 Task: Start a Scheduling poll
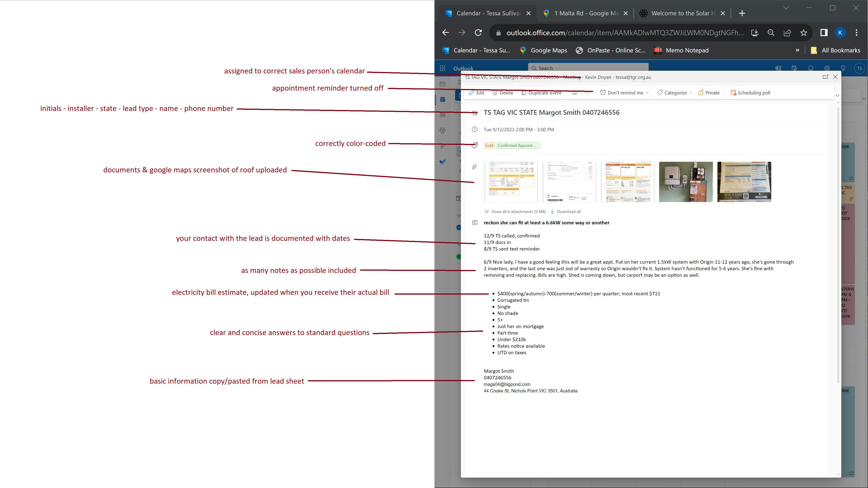click(x=750, y=93)
